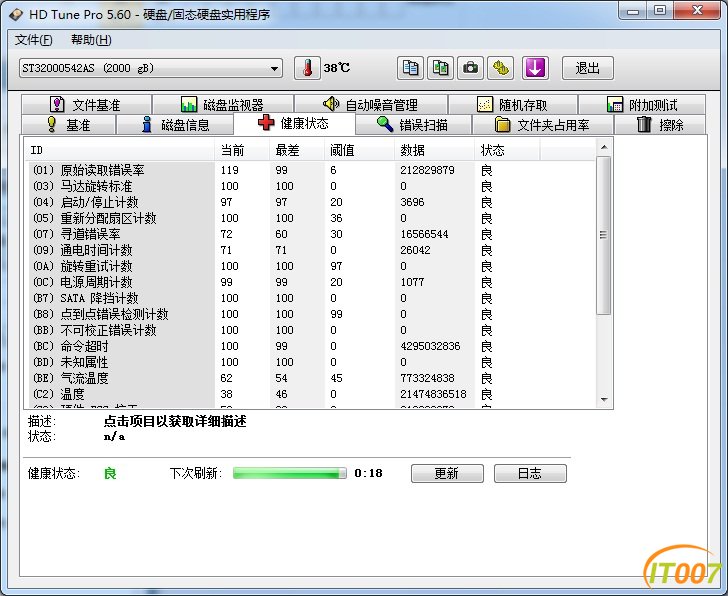Viewport: 728px width, 596px height.
Task: Click the SMART list vertical scrollbar thumb
Action: (604, 235)
